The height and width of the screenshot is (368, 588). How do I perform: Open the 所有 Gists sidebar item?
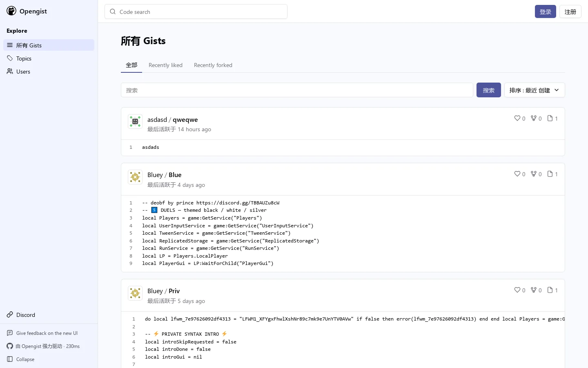(49, 45)
